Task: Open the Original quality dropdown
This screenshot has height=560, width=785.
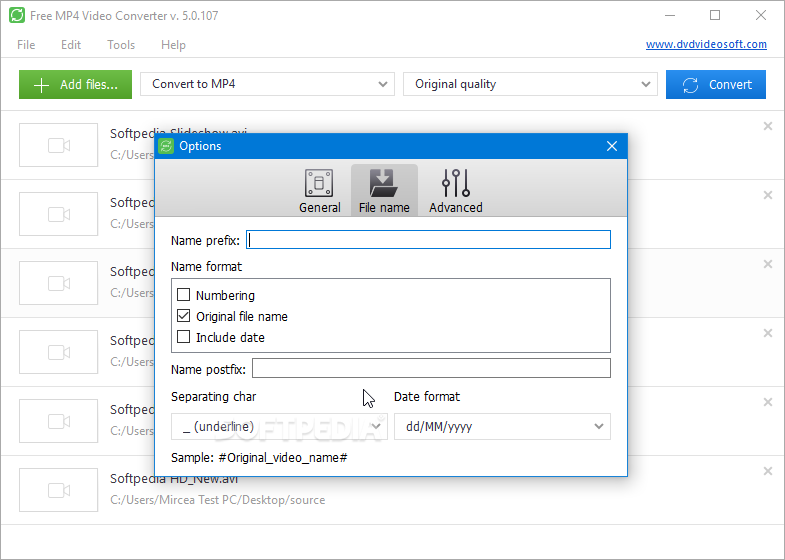Action: coord(530,84)
